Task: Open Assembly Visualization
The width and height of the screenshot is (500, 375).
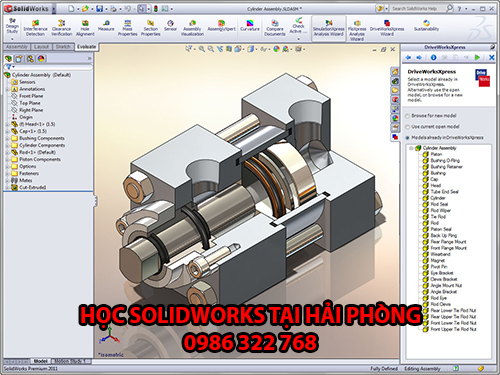Action: point(192,27)
